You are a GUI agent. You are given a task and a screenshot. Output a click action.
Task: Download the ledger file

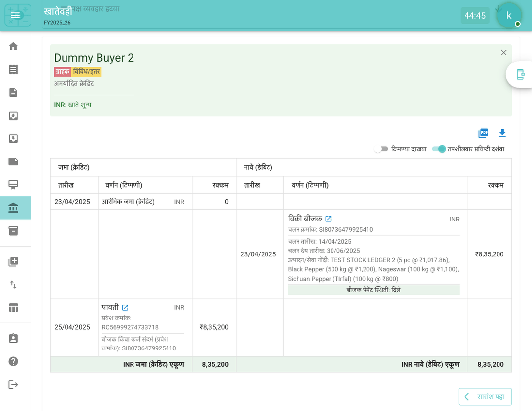(x=502, y=133)
